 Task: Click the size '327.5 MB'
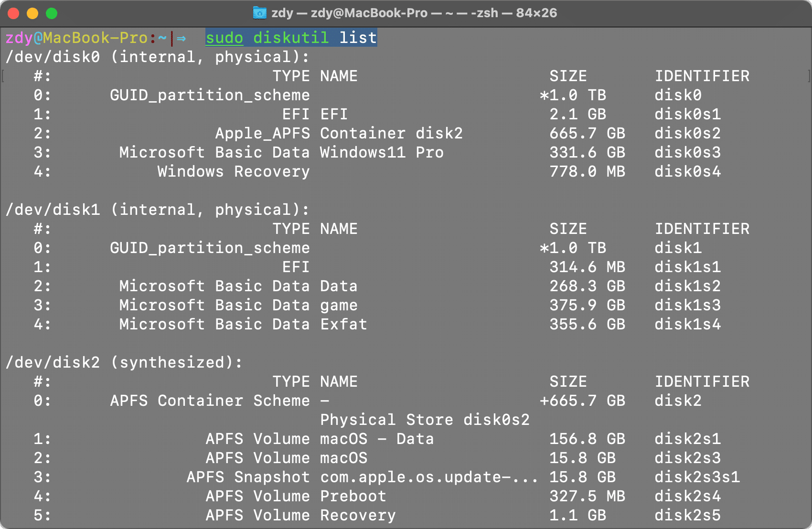point(588,497)
